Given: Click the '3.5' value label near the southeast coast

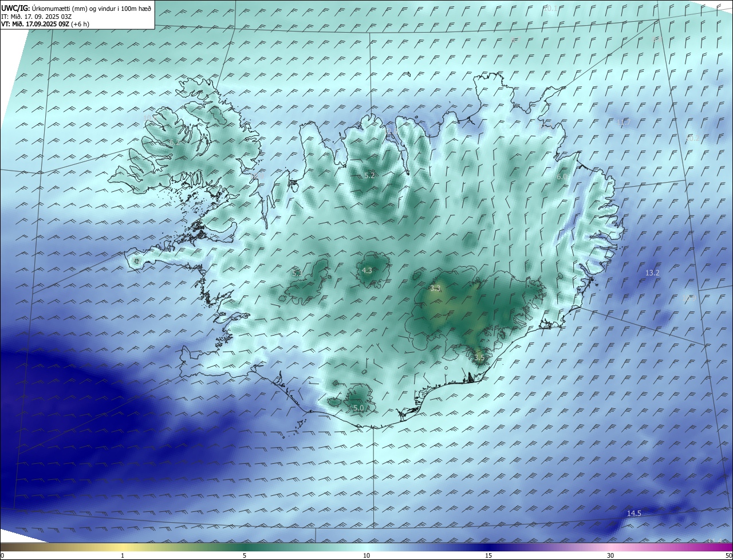Looking at the screenshot, I should [x=479, y=357].
